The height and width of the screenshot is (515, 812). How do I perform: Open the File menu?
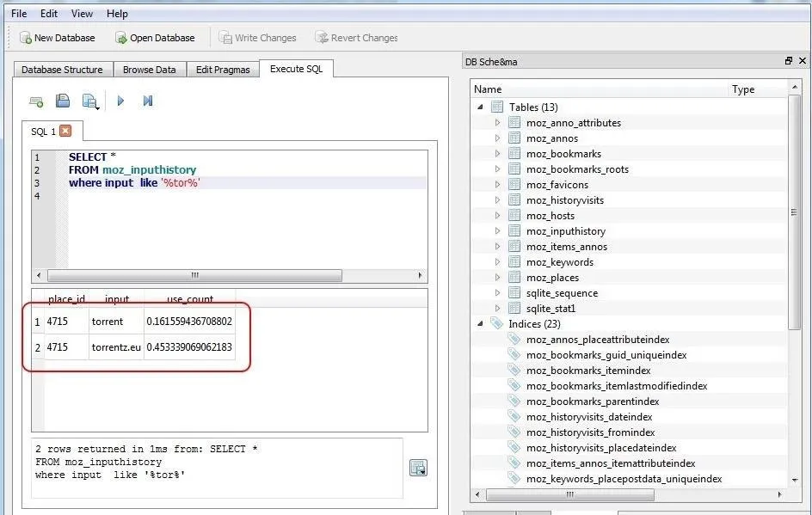coord(19,14)
